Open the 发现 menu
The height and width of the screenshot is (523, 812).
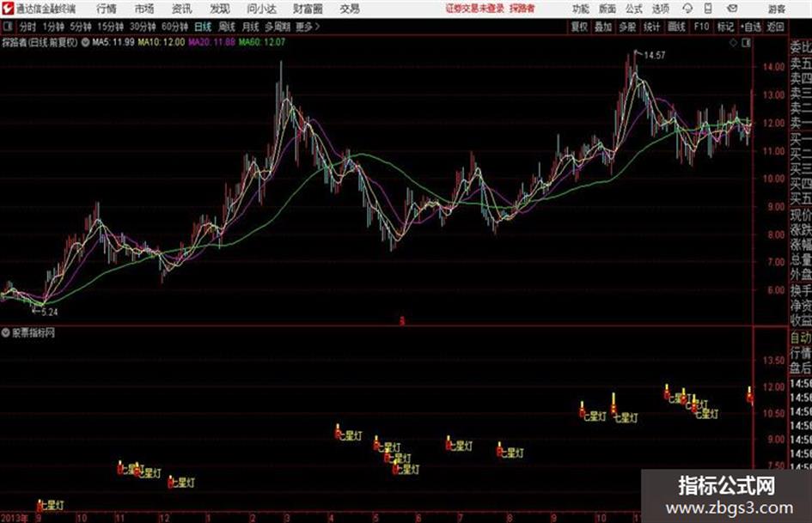(x=220, y=9)
